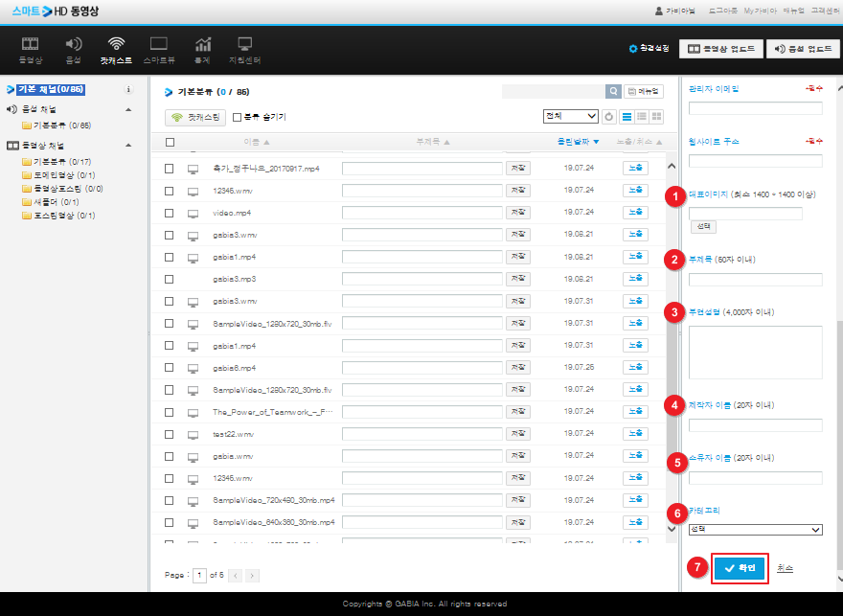Open the 통계 statistics chart icon
Viewport: 843px width, 616px height.
[x=203, y=49]
